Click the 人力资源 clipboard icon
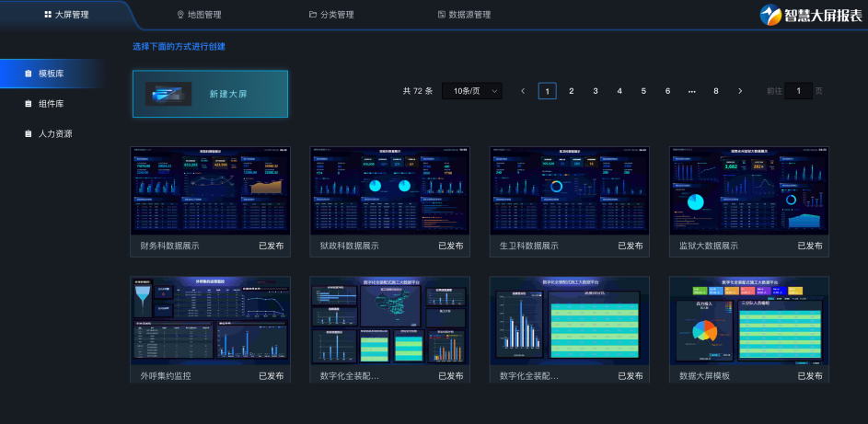The width and height of the screenshot is (868, 424). [x=29, y=133]
